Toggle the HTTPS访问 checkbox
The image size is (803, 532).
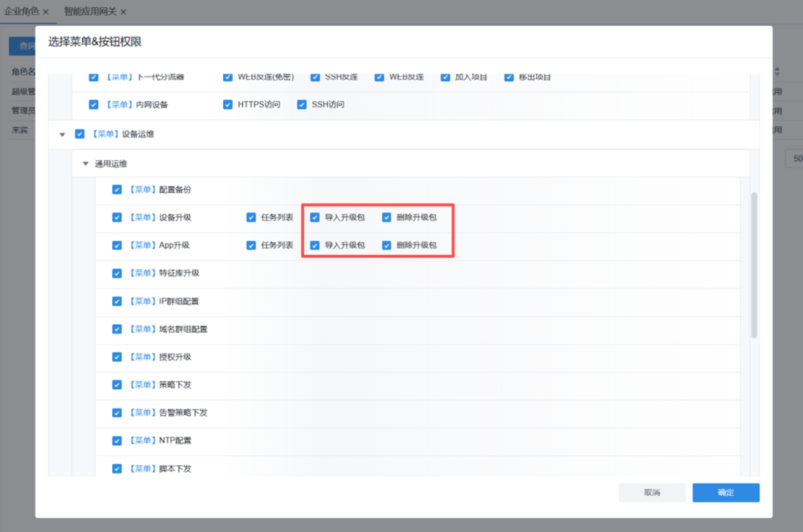[228, 105]
